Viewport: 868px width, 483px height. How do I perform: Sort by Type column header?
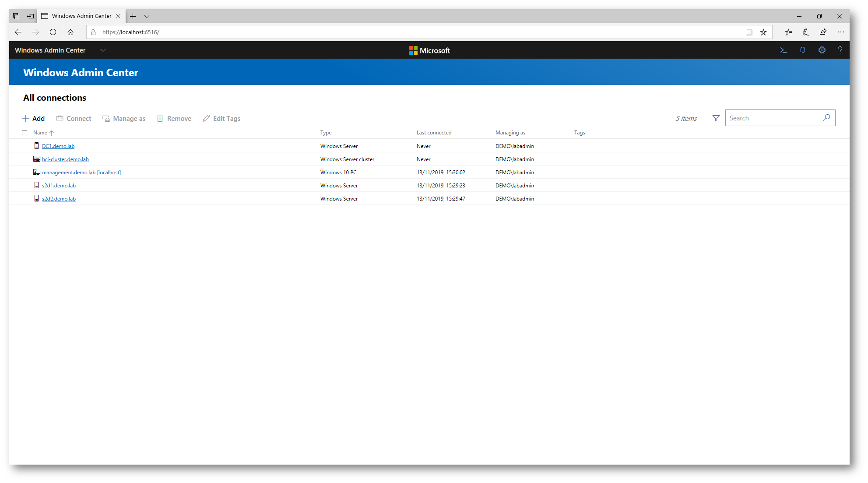[326, 133]
